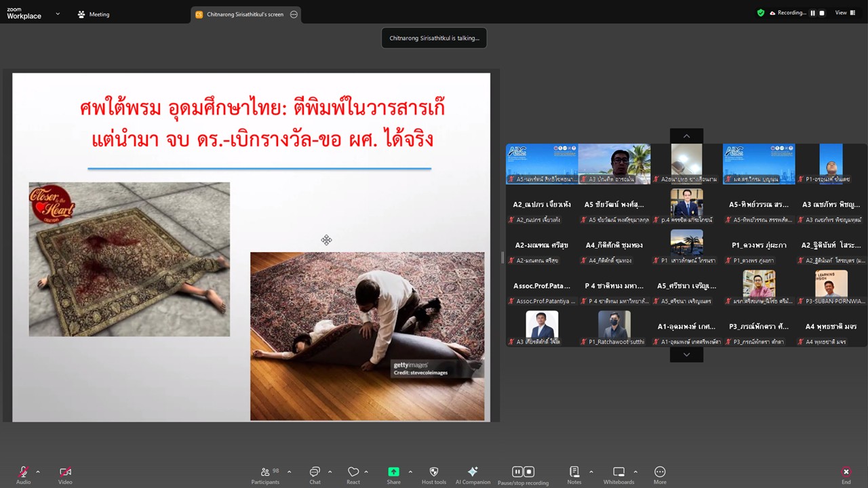
Task: Click the green encryption shield icon
Action: coord(761,13)
